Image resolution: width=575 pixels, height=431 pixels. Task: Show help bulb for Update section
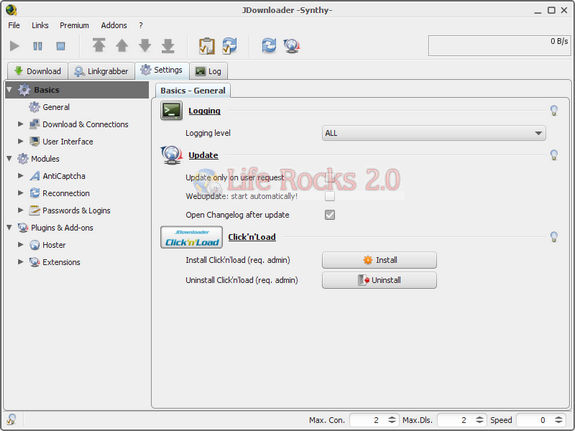coord(554,155)
